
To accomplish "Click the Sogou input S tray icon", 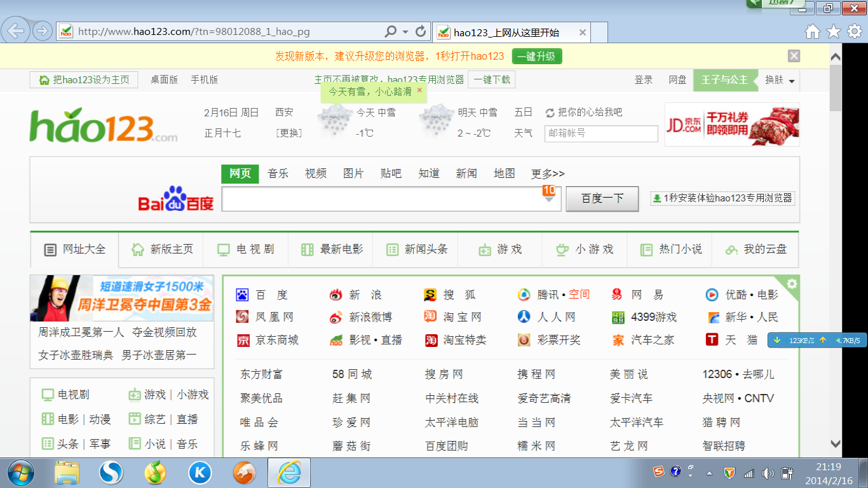I will (660, 471).
